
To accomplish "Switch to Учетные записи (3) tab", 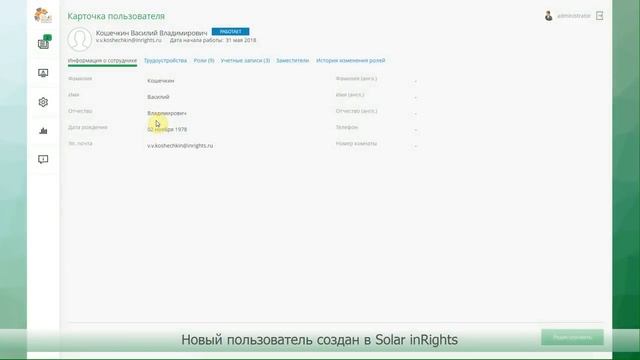I will (245, 60).
